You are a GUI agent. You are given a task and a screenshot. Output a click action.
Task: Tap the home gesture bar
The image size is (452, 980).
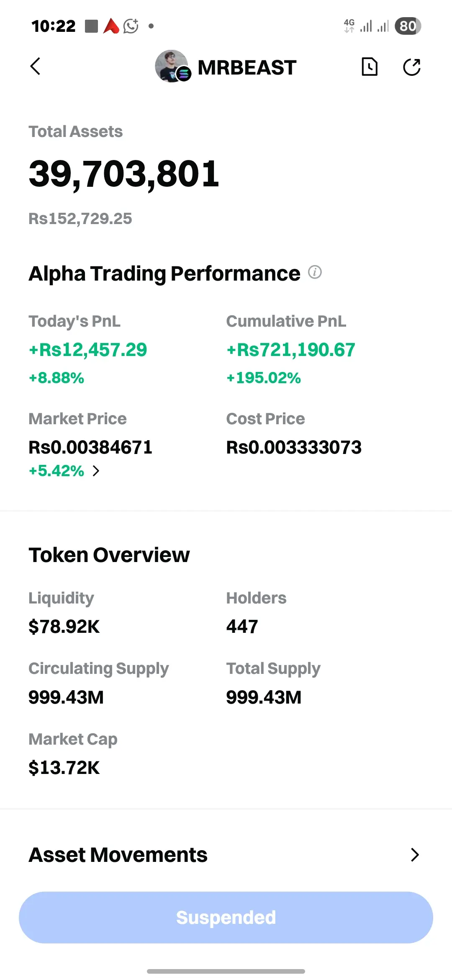(x=226, y=971)
